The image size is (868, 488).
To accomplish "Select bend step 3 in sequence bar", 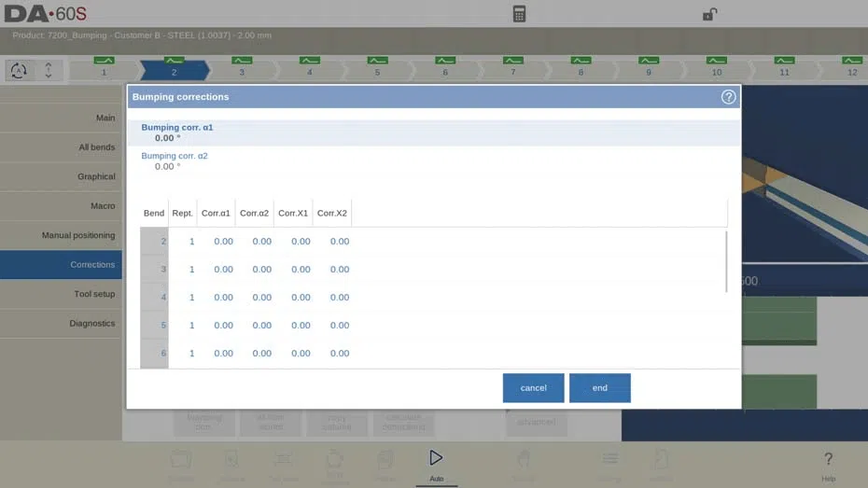I will coord(242,69).
